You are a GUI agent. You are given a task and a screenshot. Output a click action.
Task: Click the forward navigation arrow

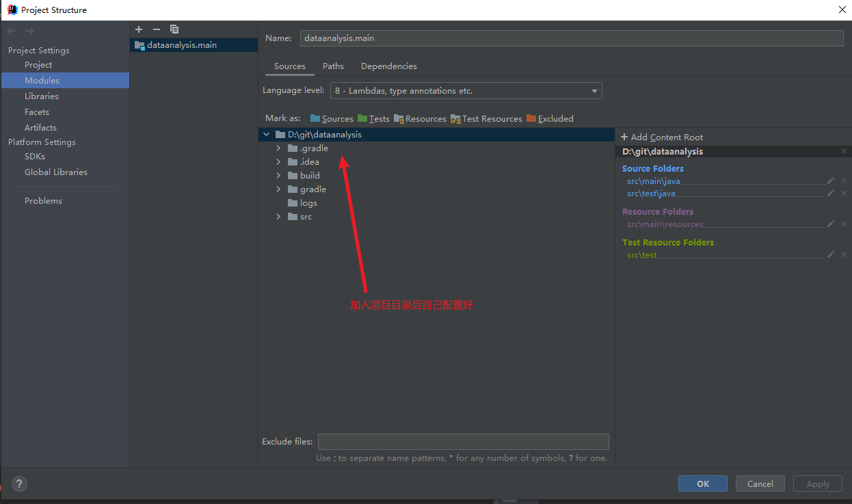tap(29, 31)
